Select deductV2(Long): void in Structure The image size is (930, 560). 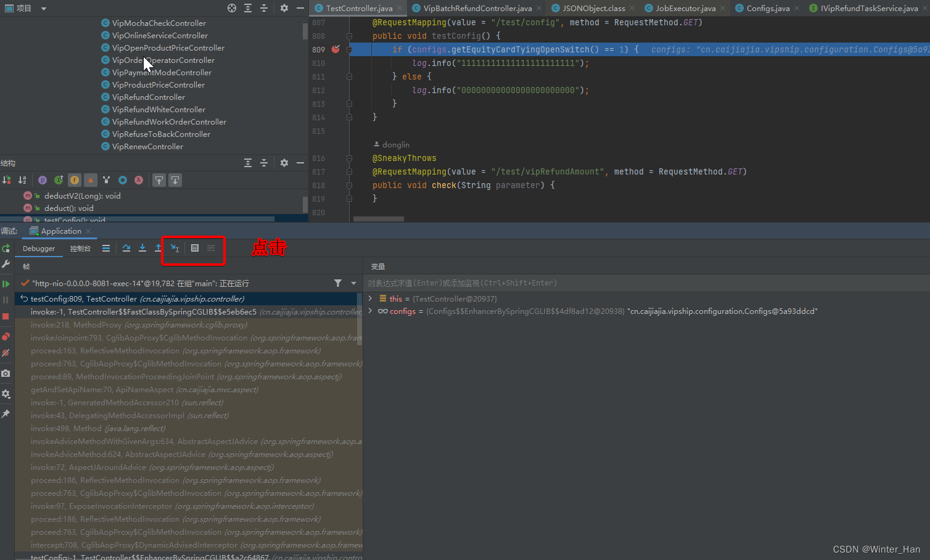tap(82, 196)
